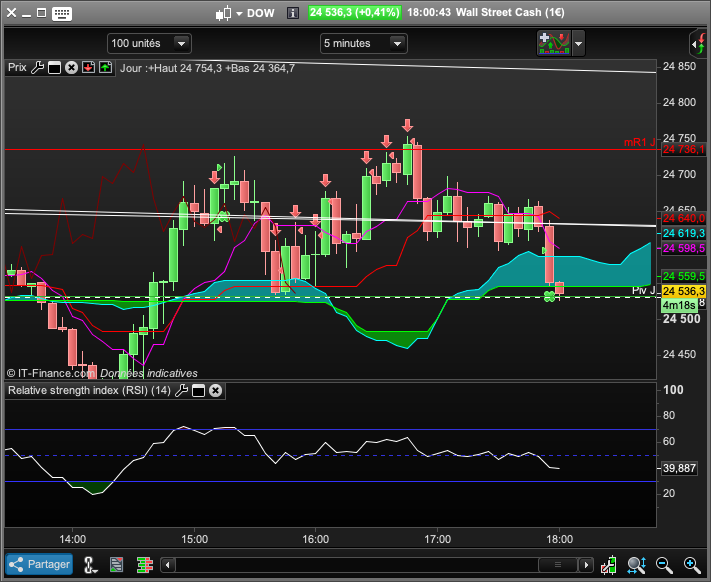
Task: Click the 4m18s candle countdown label
Action: tap(679, 305)
